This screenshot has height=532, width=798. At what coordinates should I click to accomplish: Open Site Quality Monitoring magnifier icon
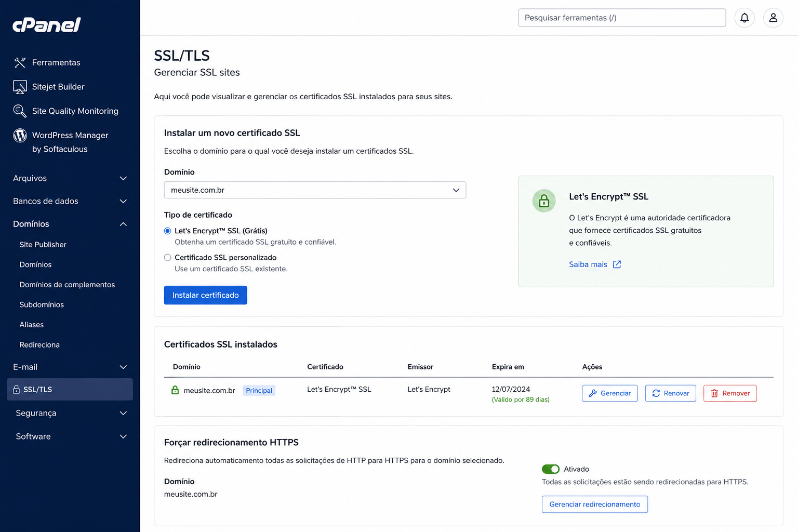click(20, 111)
